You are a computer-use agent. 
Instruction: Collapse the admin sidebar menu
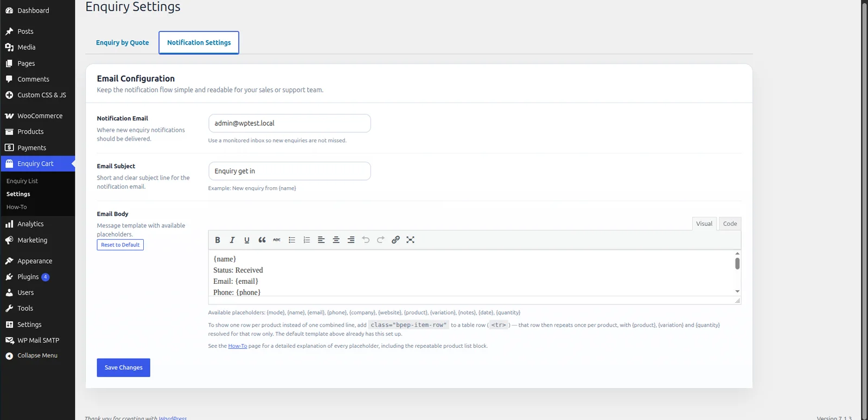coord(37,355)
